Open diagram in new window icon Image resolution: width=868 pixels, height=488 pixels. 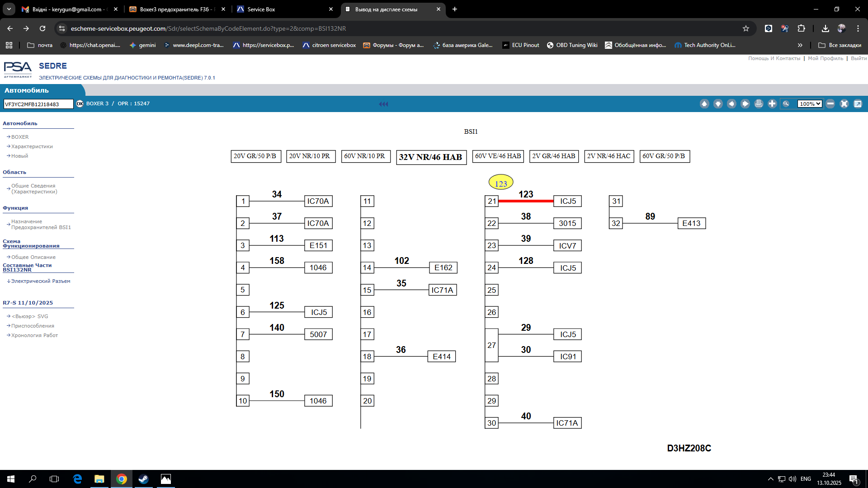[x=858, y=104]
